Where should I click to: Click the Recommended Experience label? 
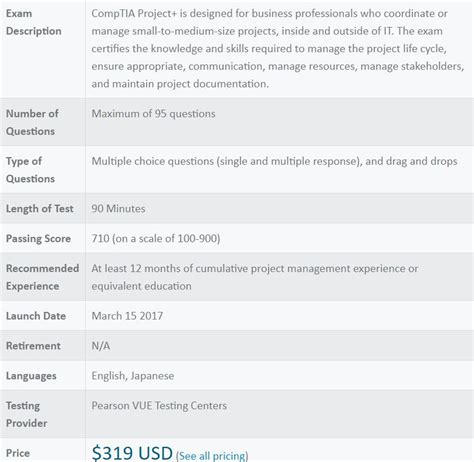pos(43,277)
